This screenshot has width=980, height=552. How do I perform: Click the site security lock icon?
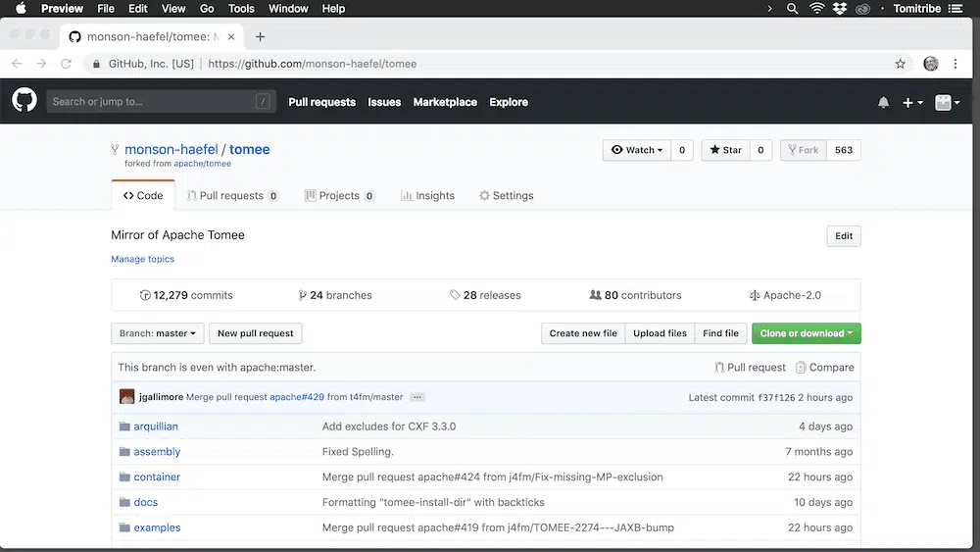pyautogui.click(x=96, y=64)
